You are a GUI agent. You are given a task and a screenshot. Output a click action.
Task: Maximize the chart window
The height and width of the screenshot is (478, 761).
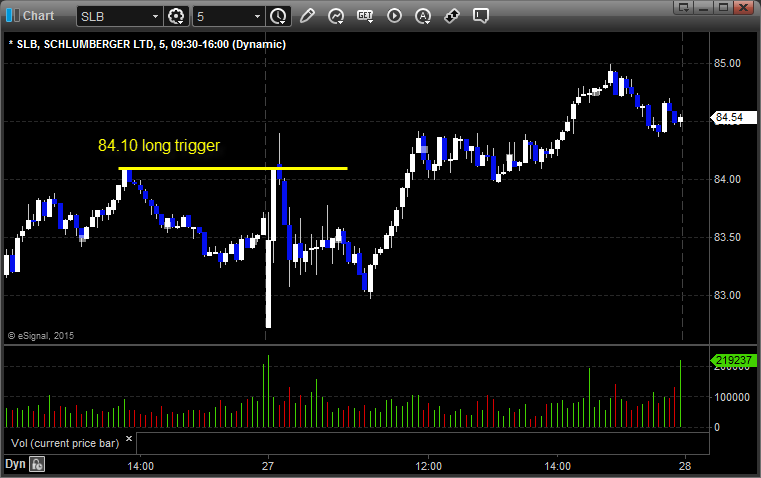point(723,8)
